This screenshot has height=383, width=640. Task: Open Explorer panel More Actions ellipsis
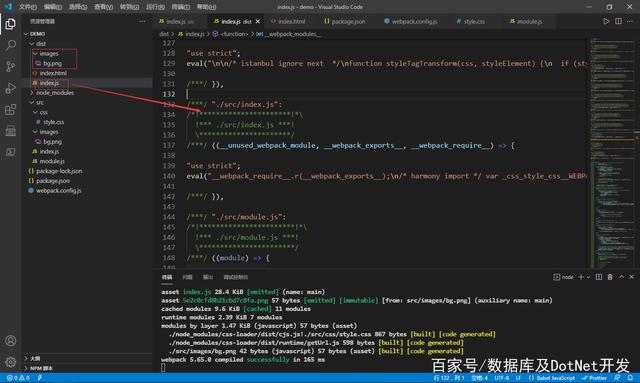click(142, 21)
